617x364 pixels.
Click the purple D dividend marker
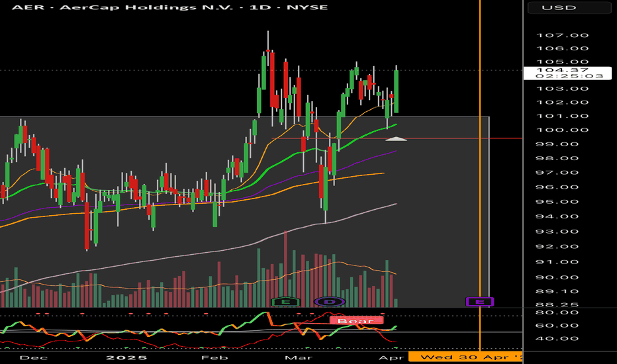[x=330, y=302]
